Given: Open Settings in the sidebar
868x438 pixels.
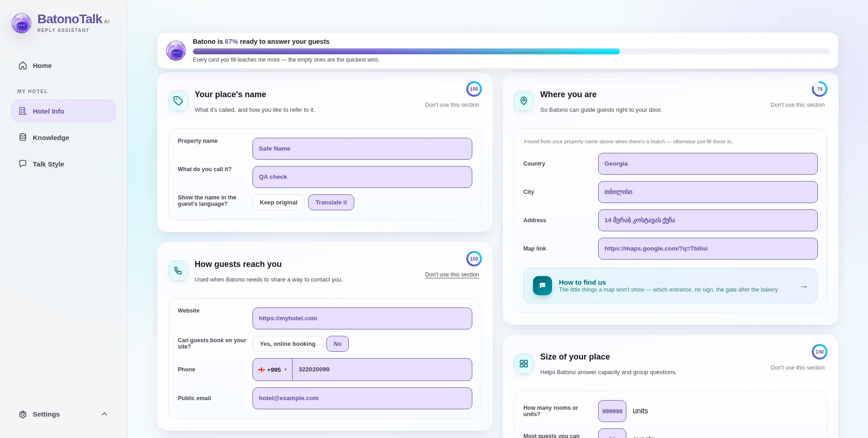Looking at the screenshot, I should coord(63,414).
